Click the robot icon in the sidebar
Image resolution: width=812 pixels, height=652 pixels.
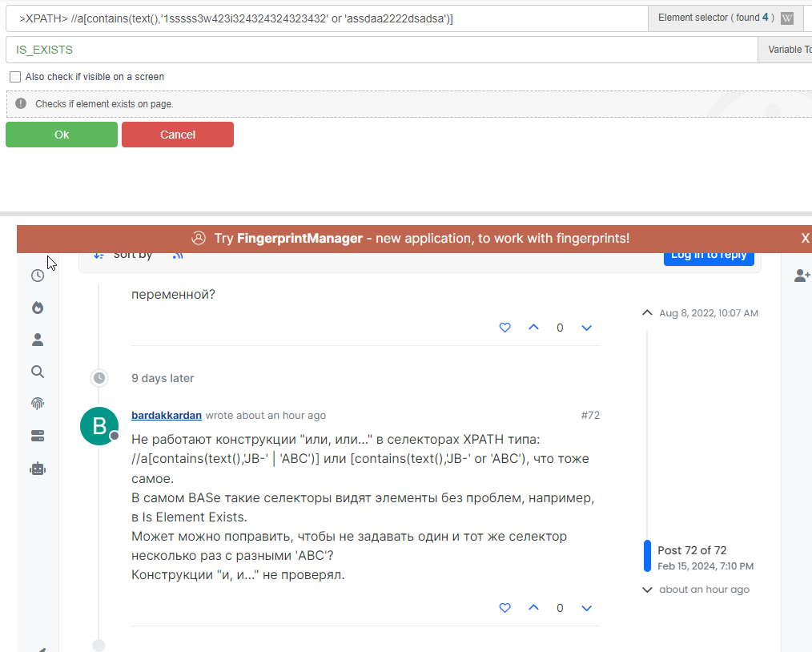(38, 469)
